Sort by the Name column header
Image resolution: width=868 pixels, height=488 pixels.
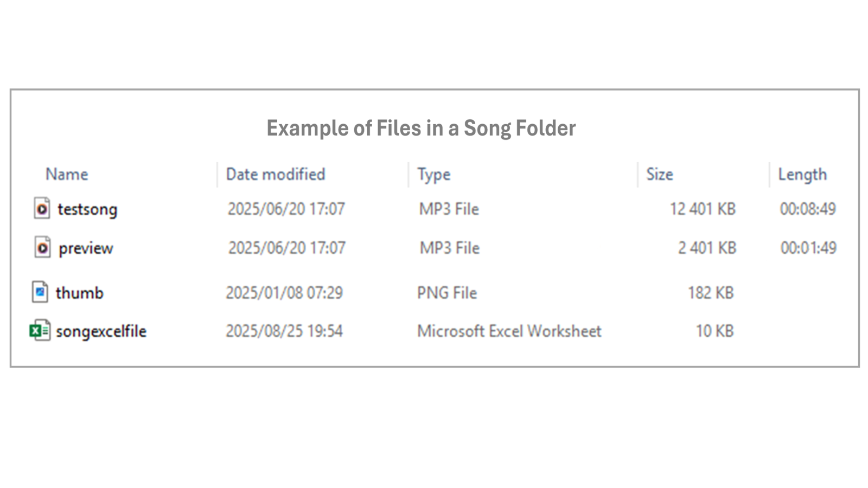[x=67, y=174]
